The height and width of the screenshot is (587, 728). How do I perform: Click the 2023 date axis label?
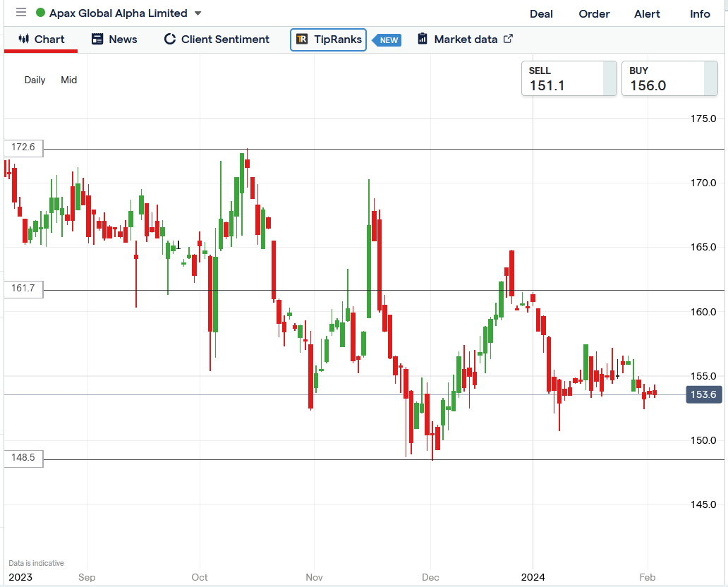click(20, 577)
